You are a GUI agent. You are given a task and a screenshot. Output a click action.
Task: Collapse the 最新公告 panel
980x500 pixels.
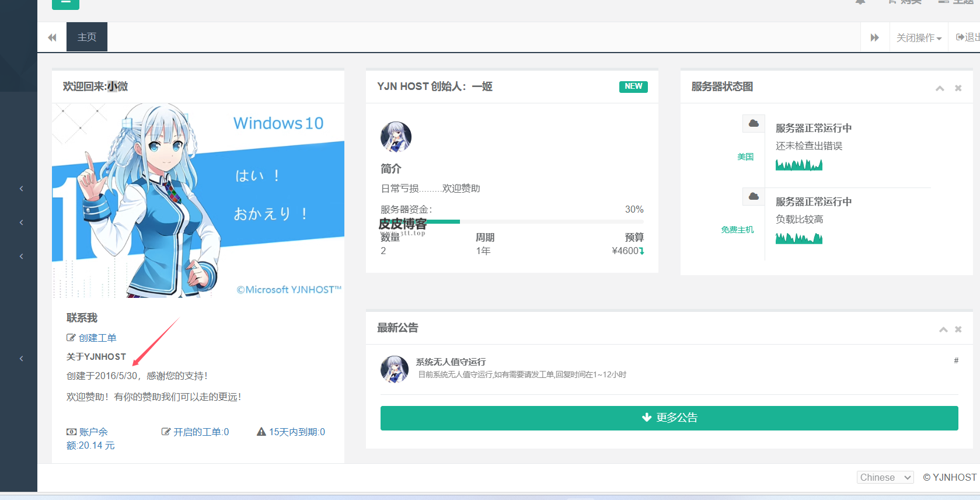click(943, 329)
